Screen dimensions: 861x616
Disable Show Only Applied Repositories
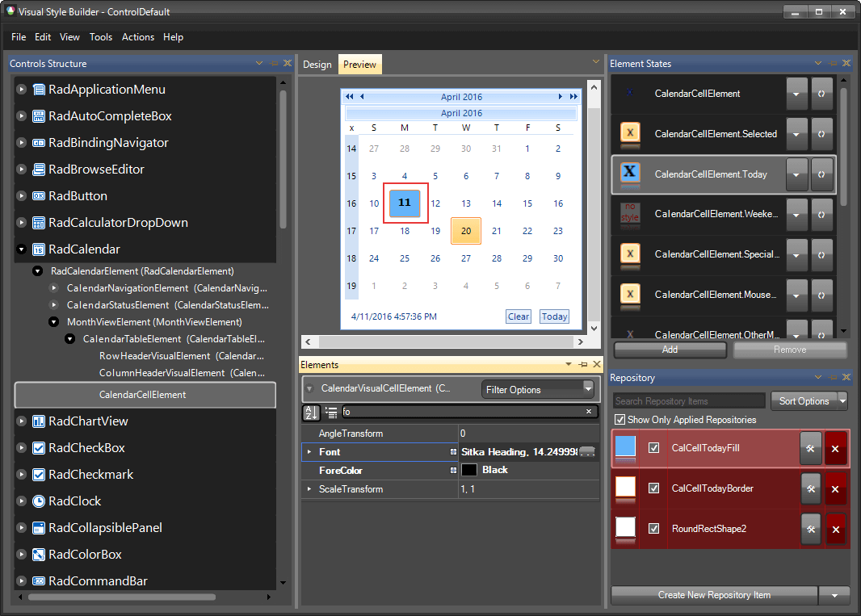621,419
